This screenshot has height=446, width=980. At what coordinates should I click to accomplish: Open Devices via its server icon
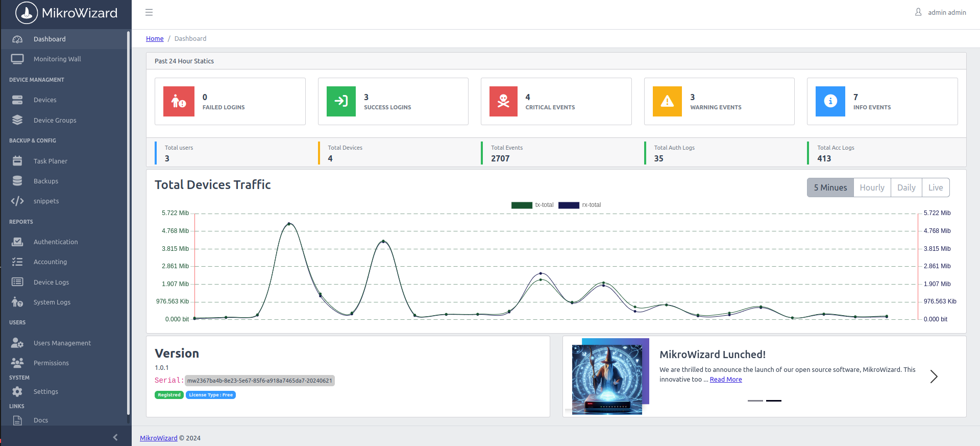[17, 100]
